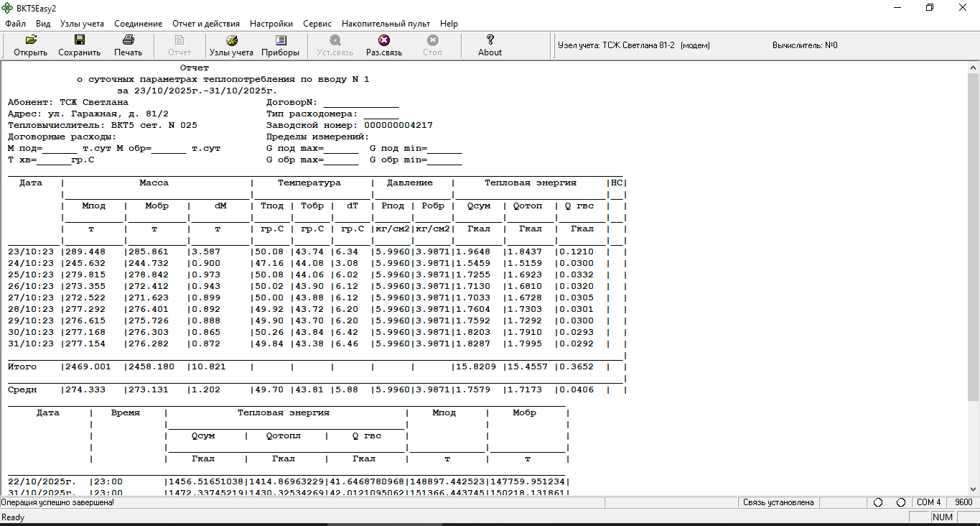Open the Настройки menu
Image resolution: width=980 pixels, height=526 pixels.
click(x=271, y=24)
